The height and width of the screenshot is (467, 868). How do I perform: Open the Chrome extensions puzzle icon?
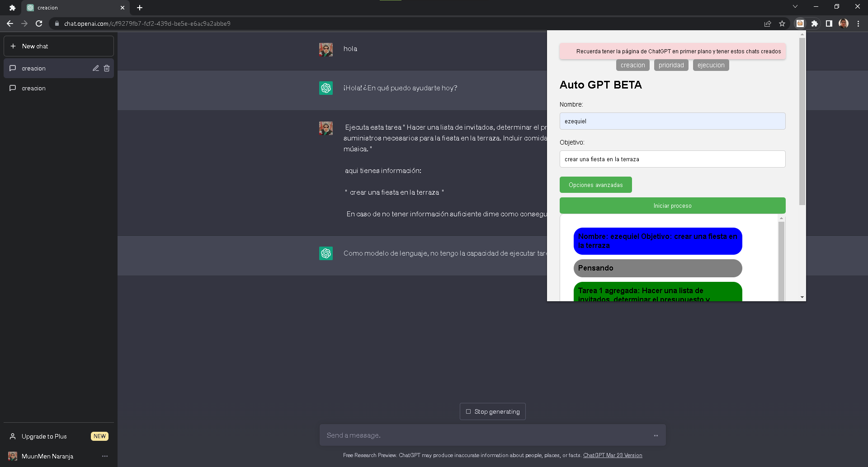(x=815, y=23)
